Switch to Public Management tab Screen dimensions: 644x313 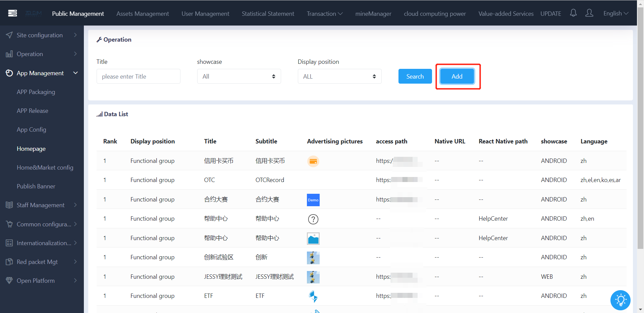click(x=78, y=14)
